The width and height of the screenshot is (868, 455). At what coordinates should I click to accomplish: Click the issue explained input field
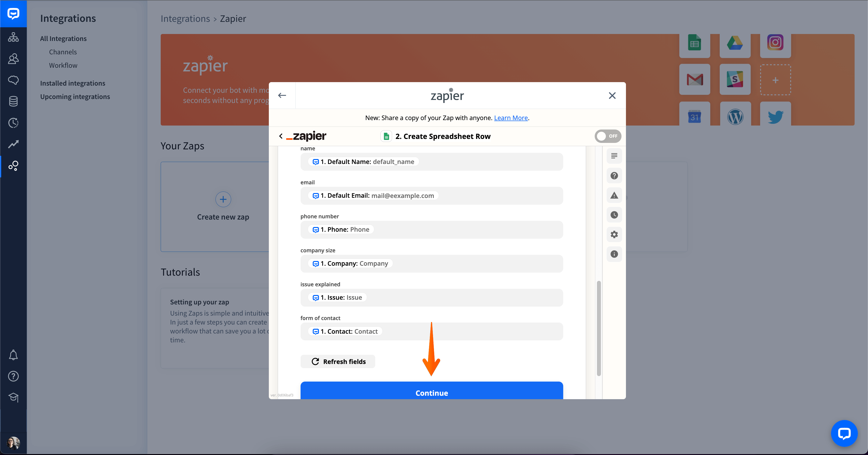click(x=432, y=298)
